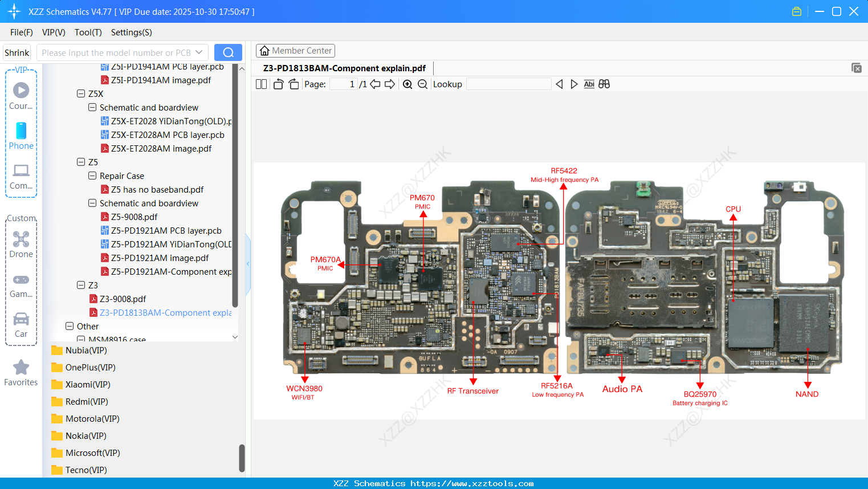Open the File(F) menu
This screenshot has height=489, width=868.
click(x=22, y=32)
